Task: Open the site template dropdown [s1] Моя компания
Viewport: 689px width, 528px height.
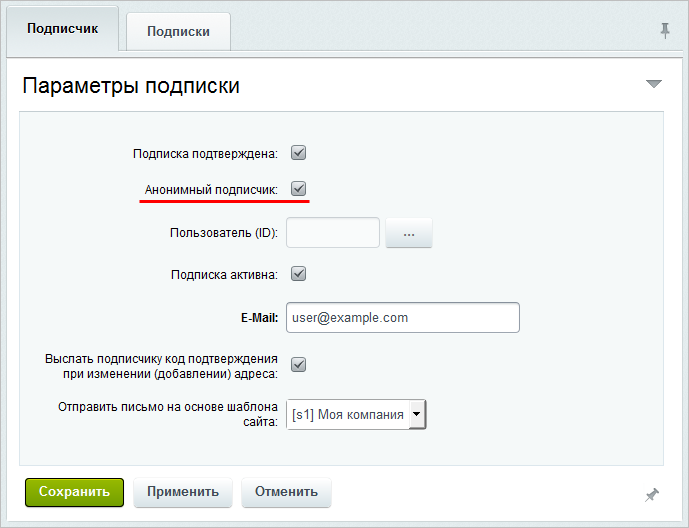Action: 356,414
